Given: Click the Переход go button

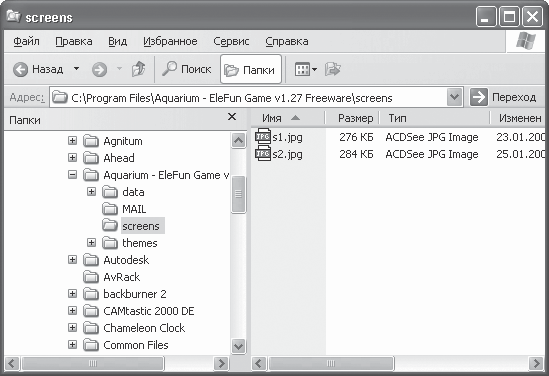Looking at the screenshot, I should [503, 97].
